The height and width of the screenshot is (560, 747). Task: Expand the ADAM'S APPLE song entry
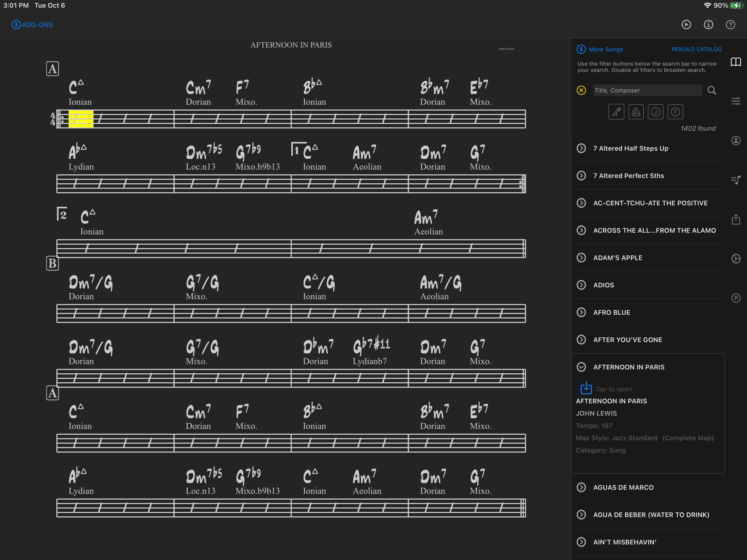tap(581, 258)
